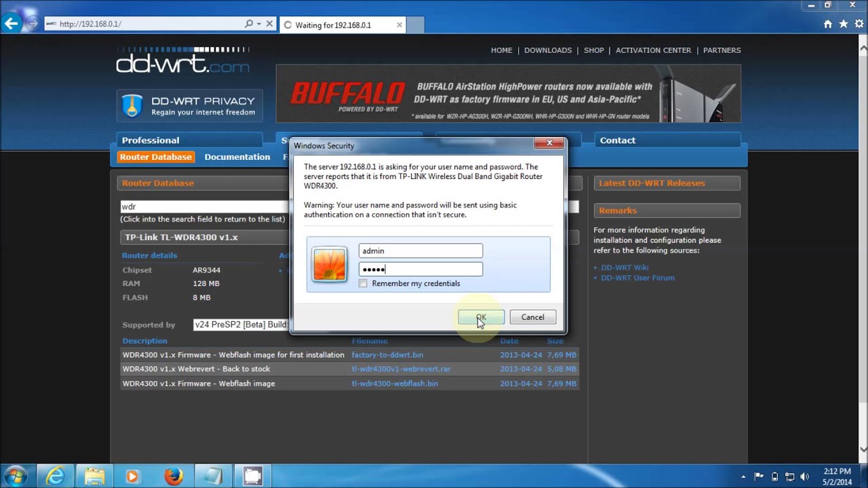This screenshot has width=868, height=488.
Task: Click the search magnifier in address bar
Action: click(x=249, y=24)
